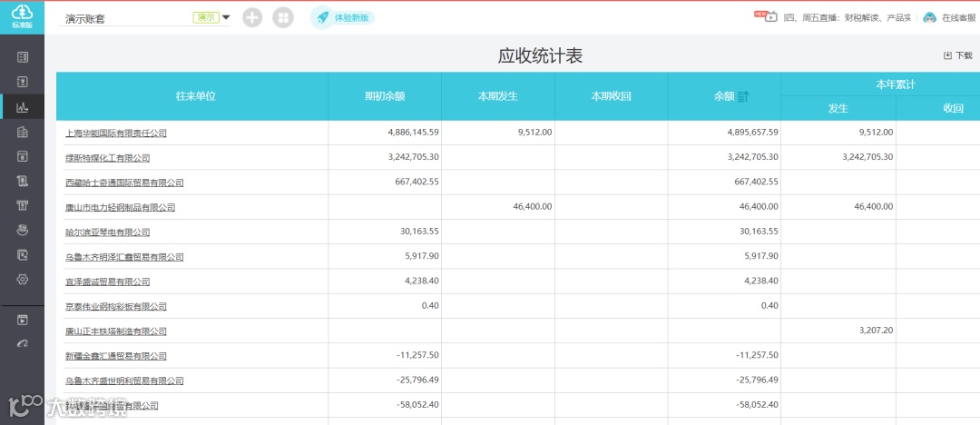Screen dimensions: 980x425
Task: Open 宜泽盛诚贸易有限公司 link
Action: (107, 282)
